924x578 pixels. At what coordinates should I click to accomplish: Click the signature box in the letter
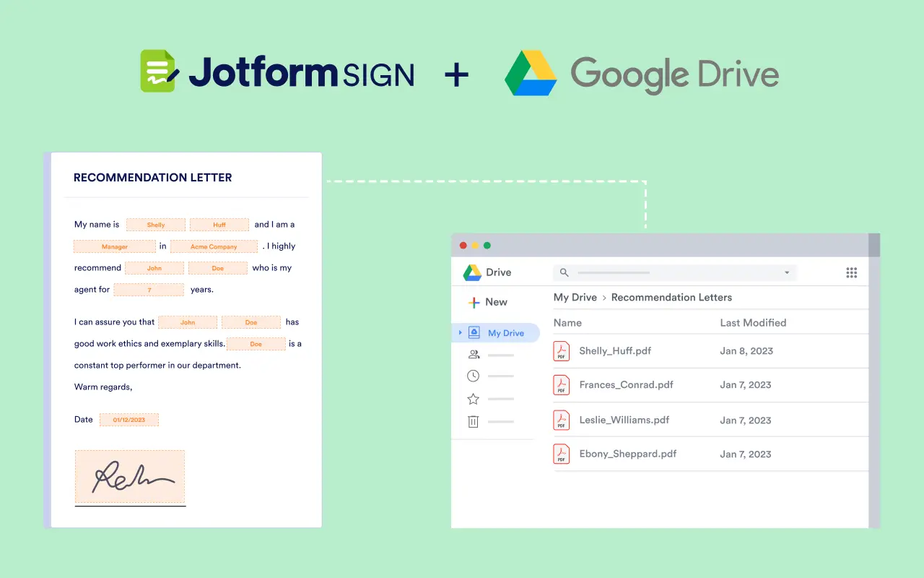[x=130, y=477]
